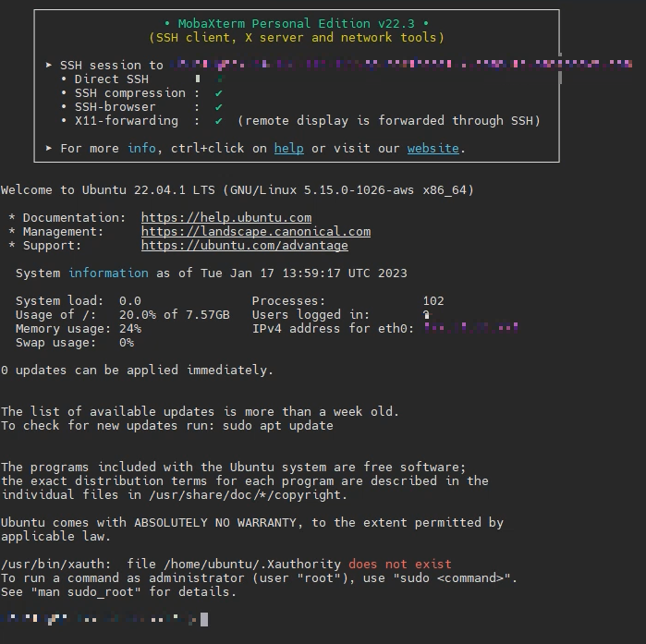Click the highlighted word "info" in banner
The height and width of the screenshot is (644, 646).
tap(141, 148)
